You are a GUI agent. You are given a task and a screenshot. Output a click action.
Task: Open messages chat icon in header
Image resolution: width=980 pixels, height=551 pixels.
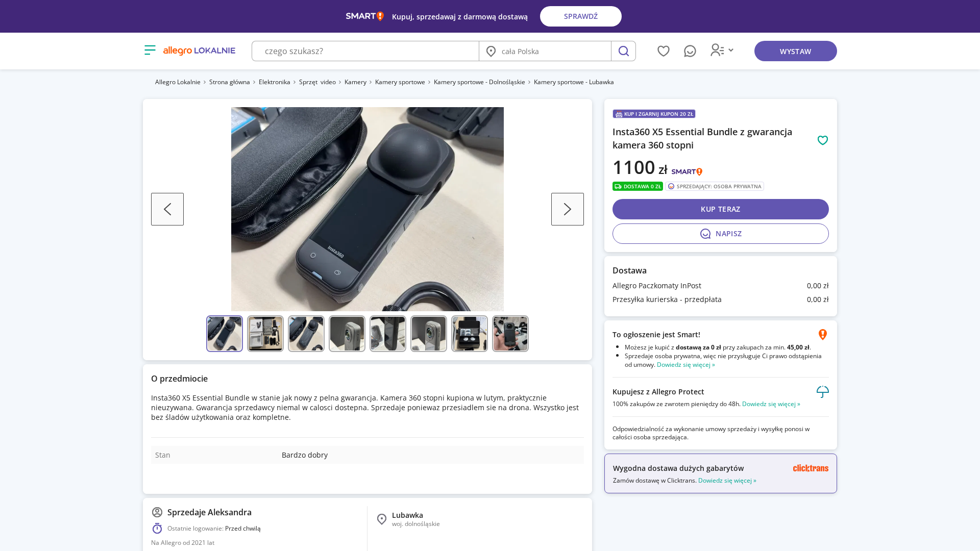(x=690, y=51)
